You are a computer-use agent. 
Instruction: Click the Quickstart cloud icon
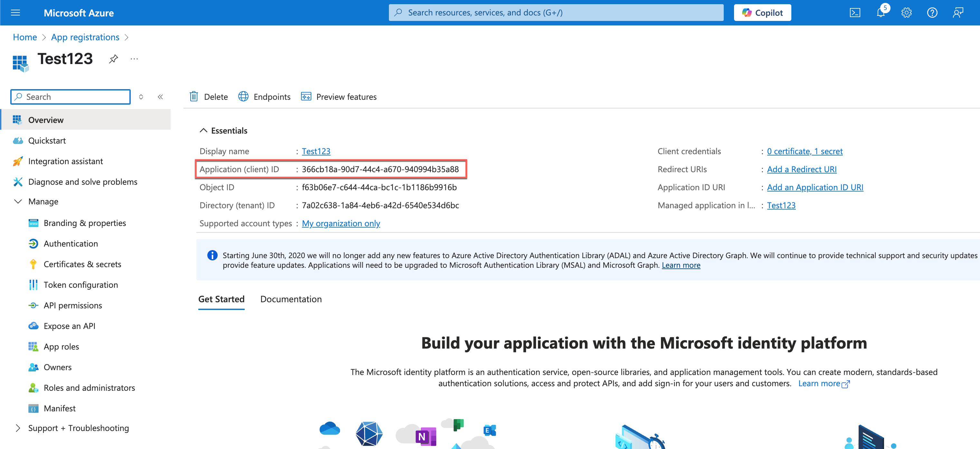point(17,141)
